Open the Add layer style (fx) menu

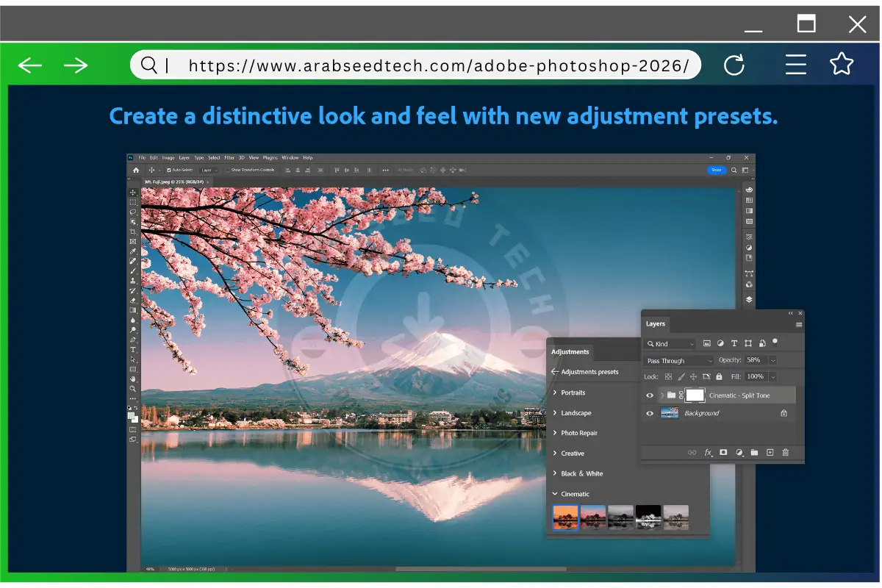click(x=708, y=453)
